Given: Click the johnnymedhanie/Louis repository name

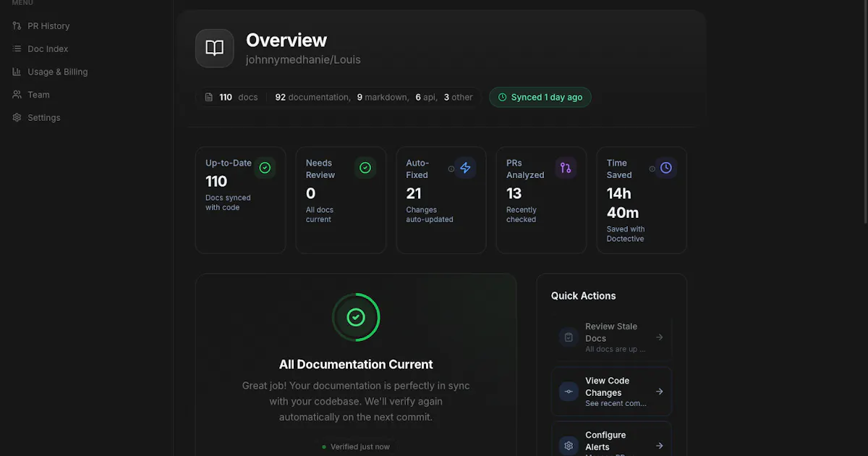Looking at the screenshot, I should (x=303, y=60).
